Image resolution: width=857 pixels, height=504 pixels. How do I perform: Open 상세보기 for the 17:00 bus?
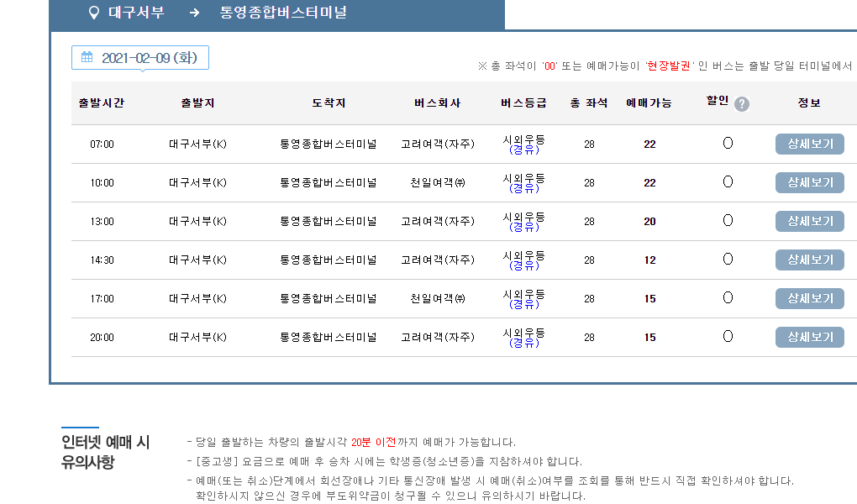pos(809,298)
